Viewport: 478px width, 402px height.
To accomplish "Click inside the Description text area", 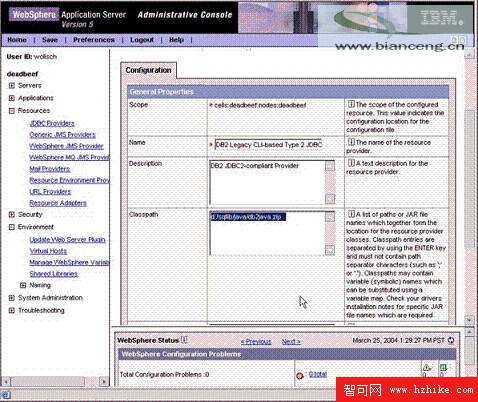I will click(x=267, y=183).
